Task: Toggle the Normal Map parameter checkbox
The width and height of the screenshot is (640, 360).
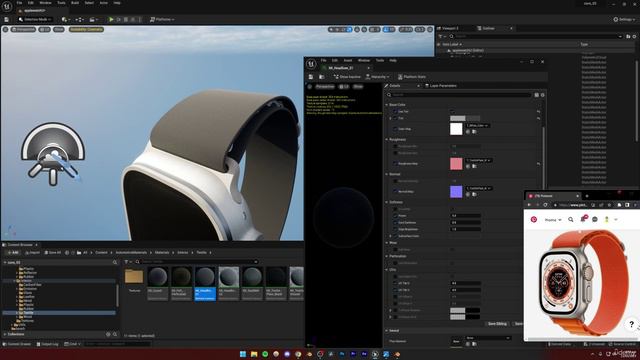Action: coord(395,191)
